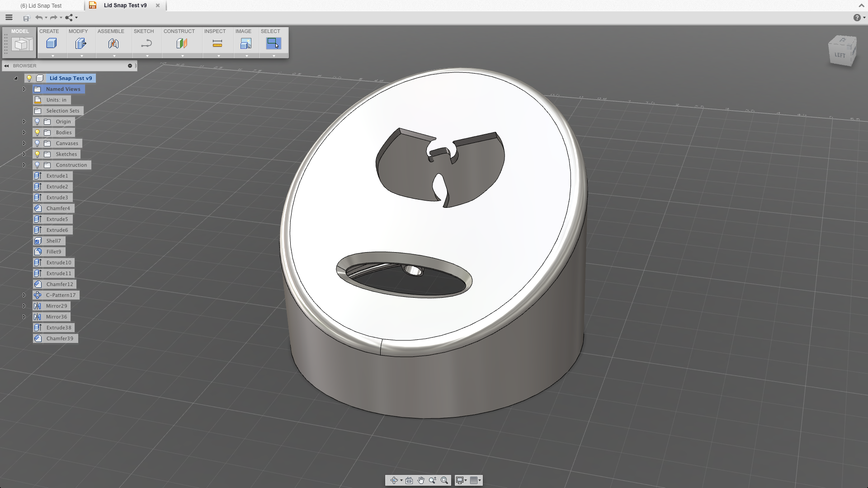Click the Zoom icon in navigation bar

(433, 480)
